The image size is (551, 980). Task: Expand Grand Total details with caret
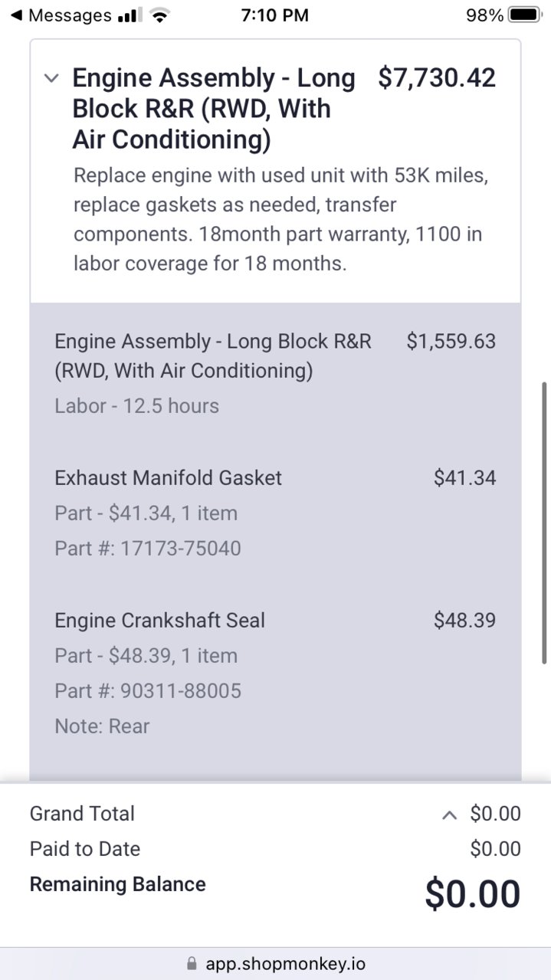[x=451, y=814]
